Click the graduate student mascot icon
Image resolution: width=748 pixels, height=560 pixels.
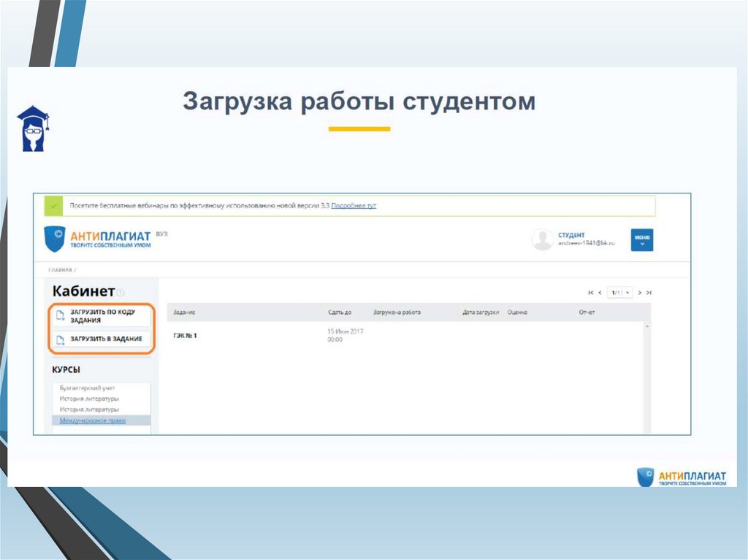33,129
